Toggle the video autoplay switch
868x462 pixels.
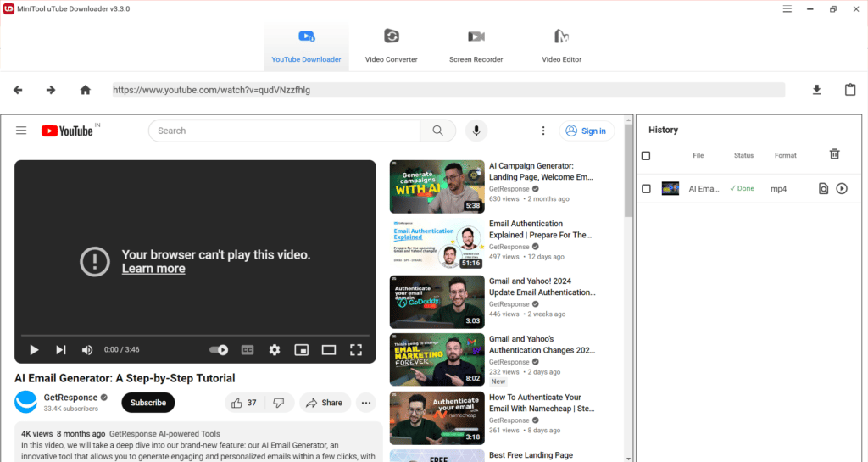click(219, 350)
